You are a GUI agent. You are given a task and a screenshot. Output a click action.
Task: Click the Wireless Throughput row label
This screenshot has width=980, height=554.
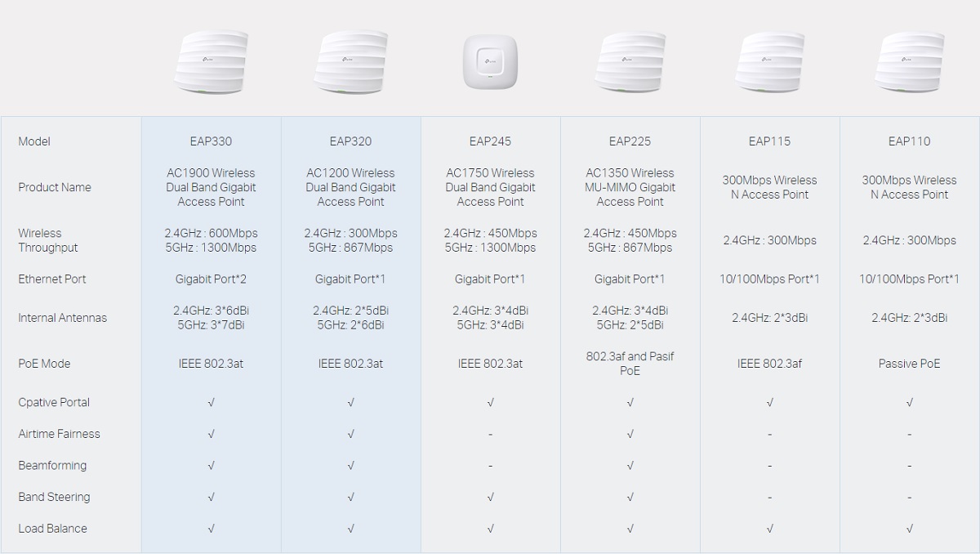tap(48, 240)
